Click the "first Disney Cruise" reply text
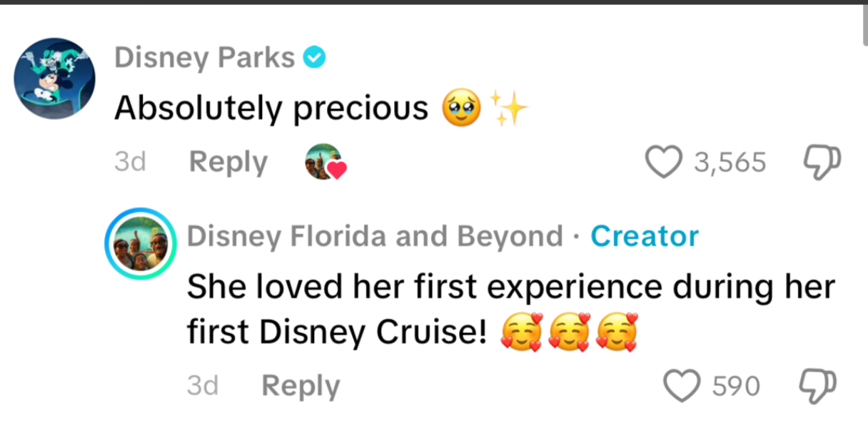The width and height of the screenshot is (868, 423). click(335, 333)
